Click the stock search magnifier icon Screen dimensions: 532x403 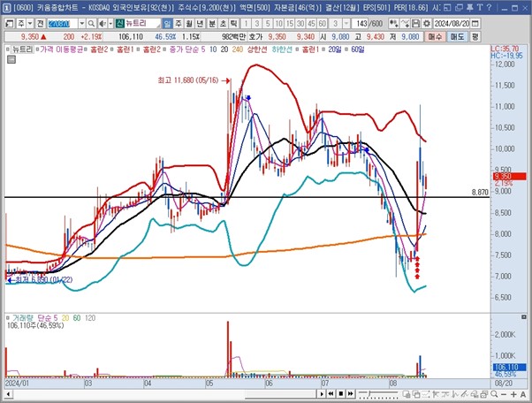pos(91,23)
